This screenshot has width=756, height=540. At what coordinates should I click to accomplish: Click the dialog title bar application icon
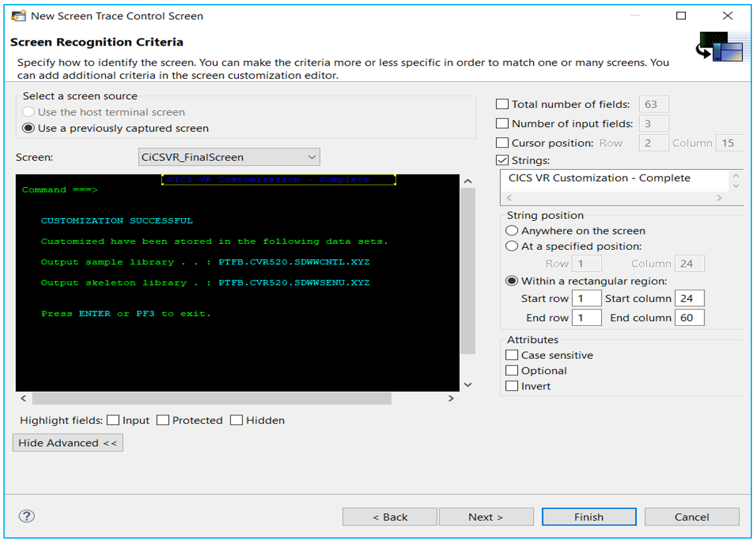[19, 16]
